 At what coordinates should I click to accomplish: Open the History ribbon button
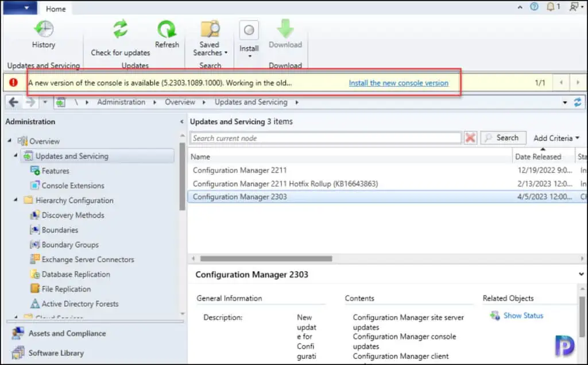point(44,34)
